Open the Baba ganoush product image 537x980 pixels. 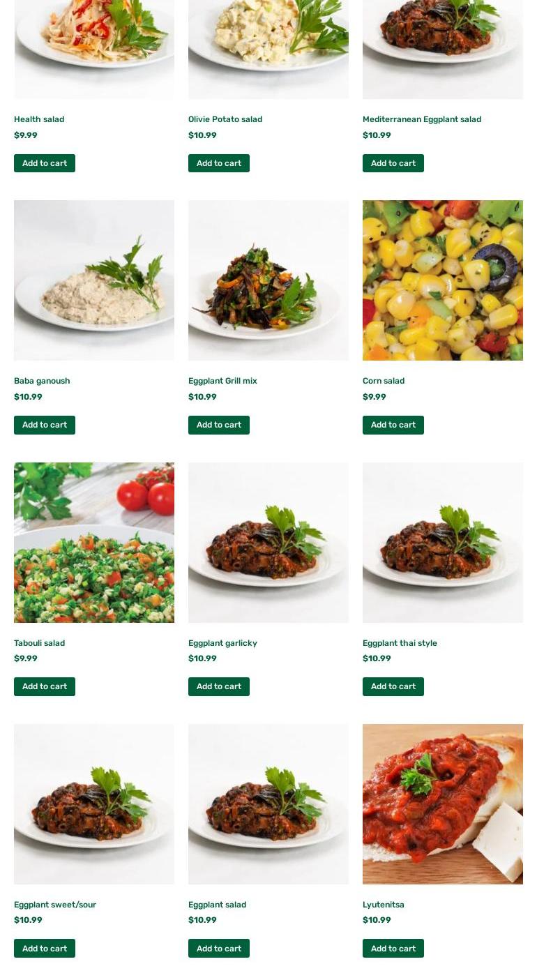pos(94,280)
